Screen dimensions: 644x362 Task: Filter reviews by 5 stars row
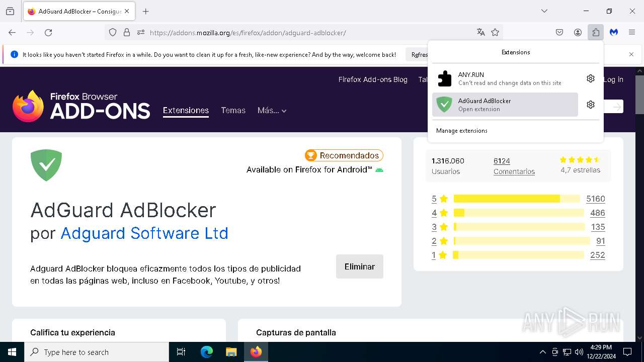[518, 199]
